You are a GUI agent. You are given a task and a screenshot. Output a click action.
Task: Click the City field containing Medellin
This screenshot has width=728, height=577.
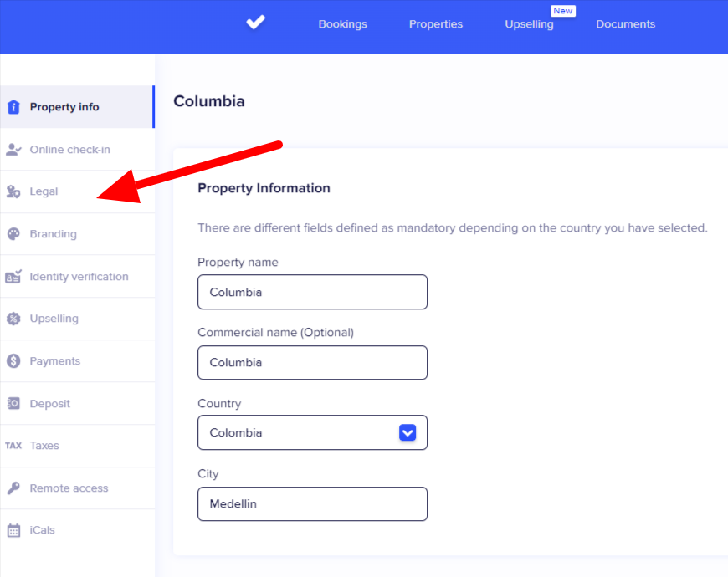point(312,504)
